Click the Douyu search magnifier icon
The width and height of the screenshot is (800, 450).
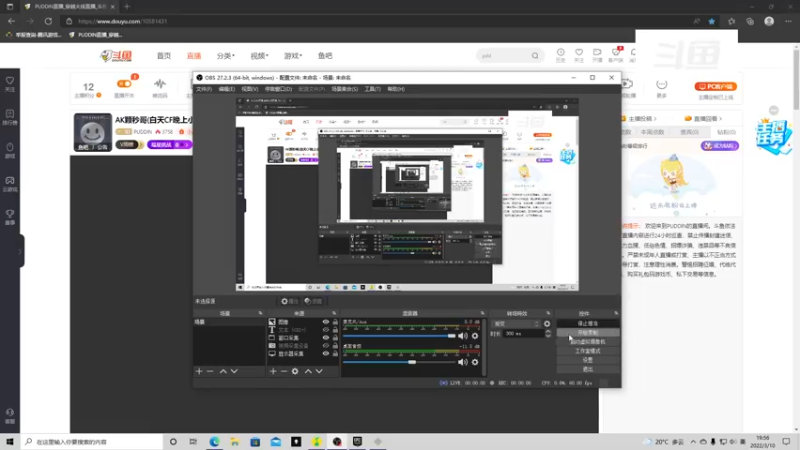click(535, 56)
